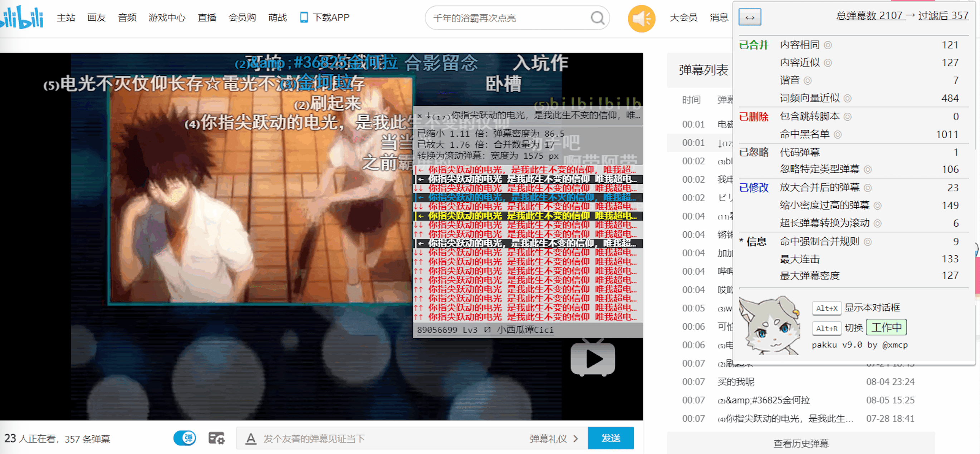The width and height of the screenshot is (980, 454).
Task: Open 会员购 menu item
Action: pos(242,18)
